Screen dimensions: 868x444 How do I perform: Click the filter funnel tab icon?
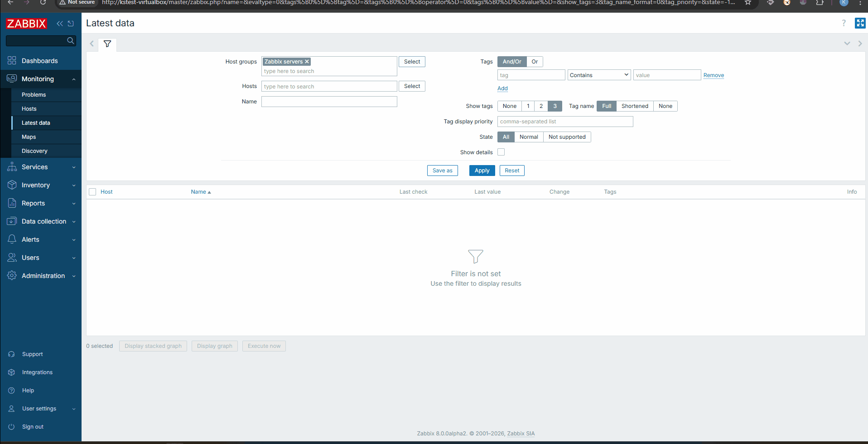107,44
